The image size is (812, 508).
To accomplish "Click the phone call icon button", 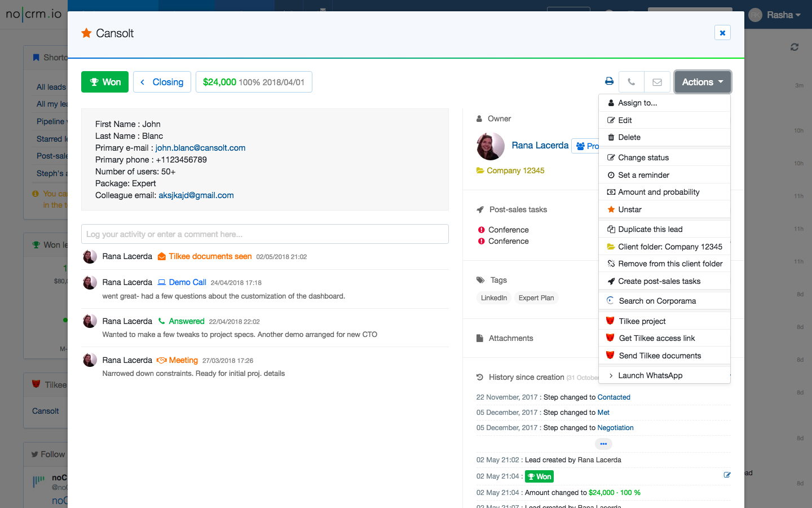I will coord(632,82).
